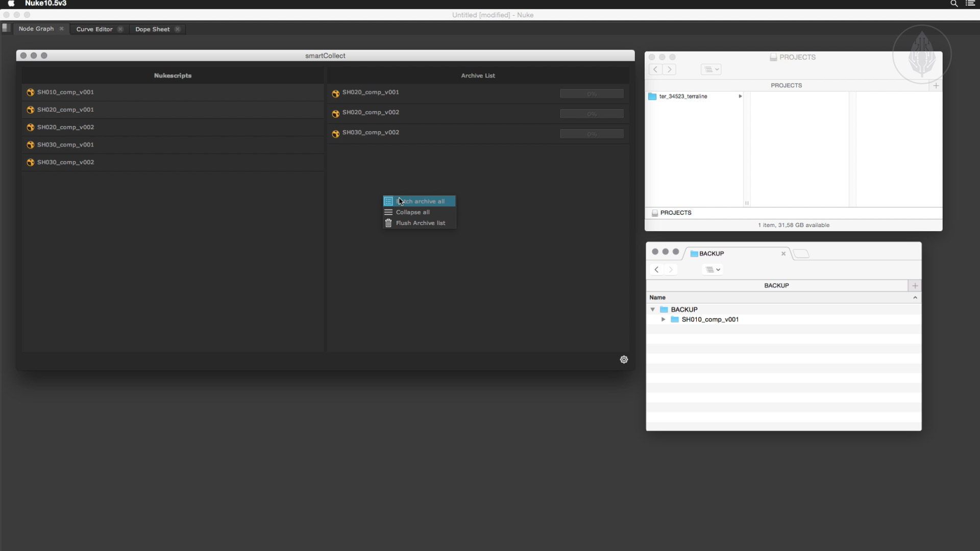
Task: Click the Nuke icon beside SH030_comp_v001 in Nukescripts
Action: 31,145
